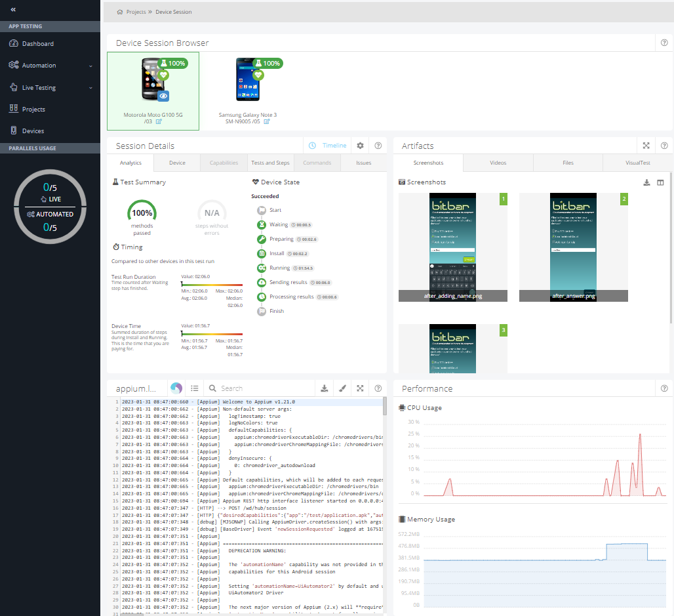The width and height of the screenshot is (674, 616).
Task: Select the download log icon
Action: pos(324,388)
